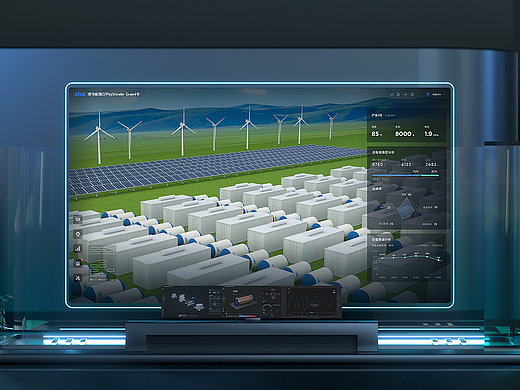The image size is (520, 390).
Task: Click the 6132 value in health panel
Action: point(406,164)
